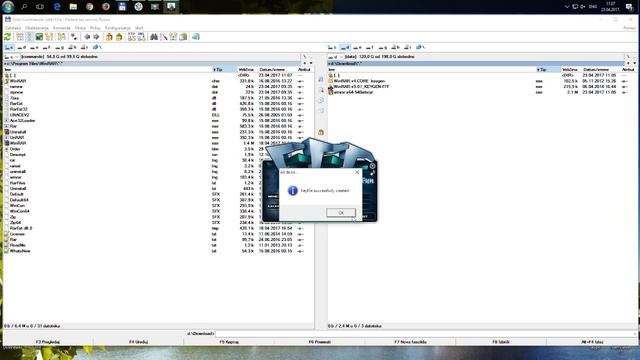Open the Konfiguracija menu
This screenshot has width=640, height=360.
click(x=118, y=28)
